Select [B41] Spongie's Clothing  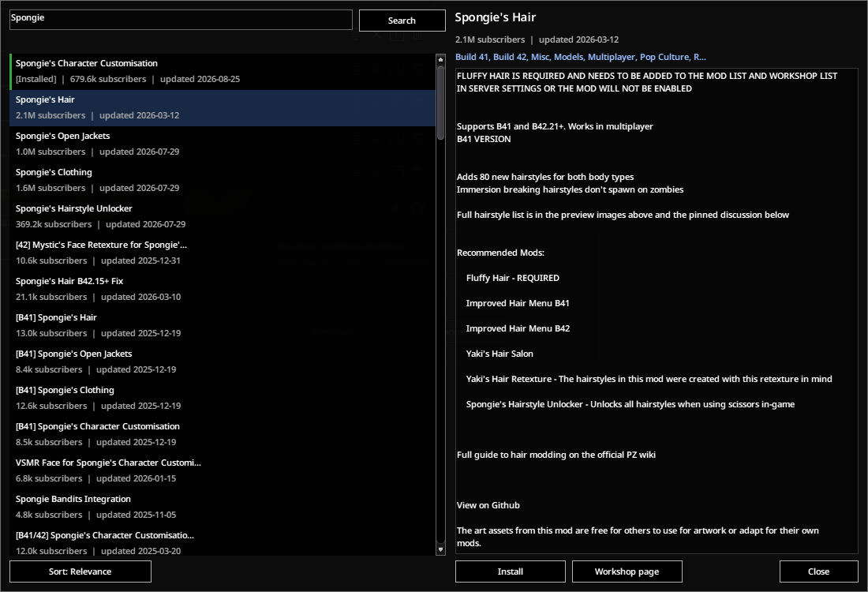(223, 398)
